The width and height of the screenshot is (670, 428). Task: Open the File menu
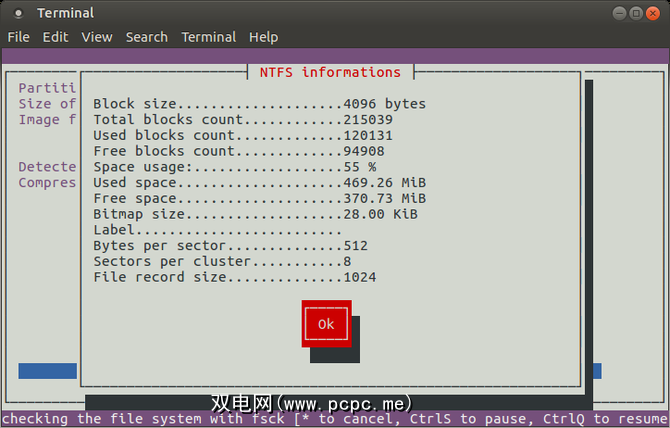pos(18,37)
